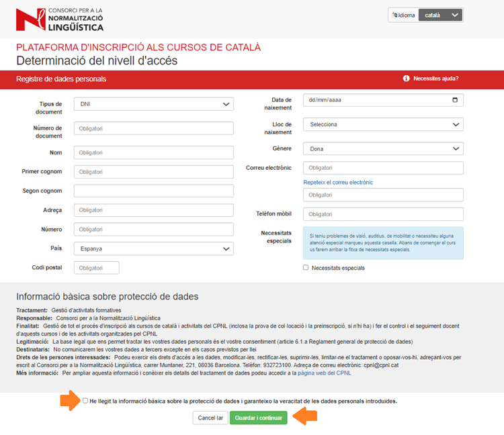Open the pàgina web del CPNL link
The height and width of the screenshot is (435, 504).
[324, 373]
